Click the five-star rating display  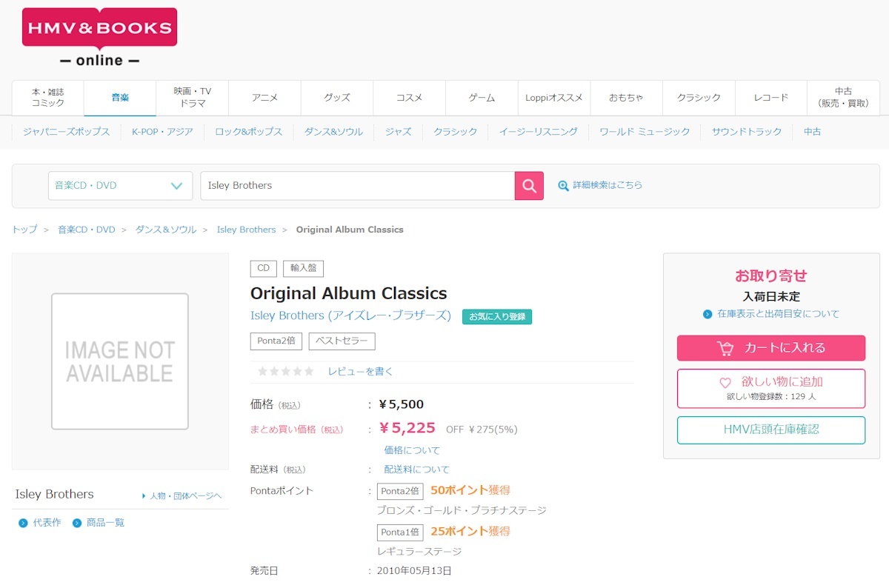pos(286,371)
